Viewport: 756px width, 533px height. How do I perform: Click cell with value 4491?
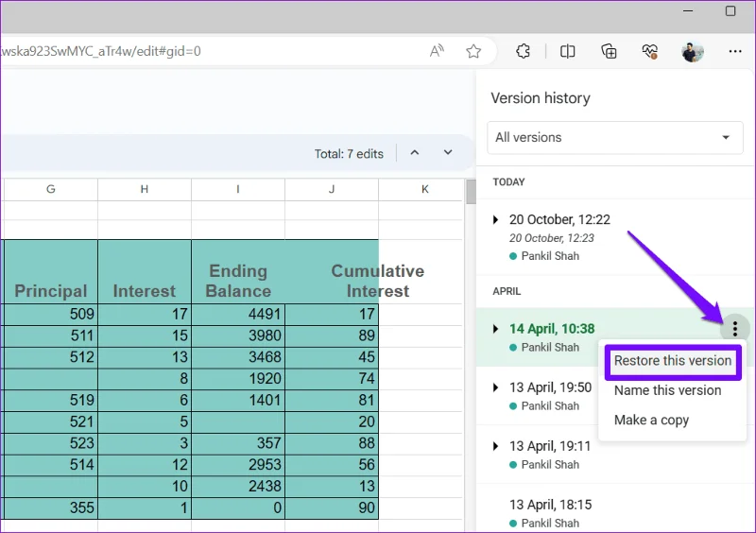coord(238,315)
